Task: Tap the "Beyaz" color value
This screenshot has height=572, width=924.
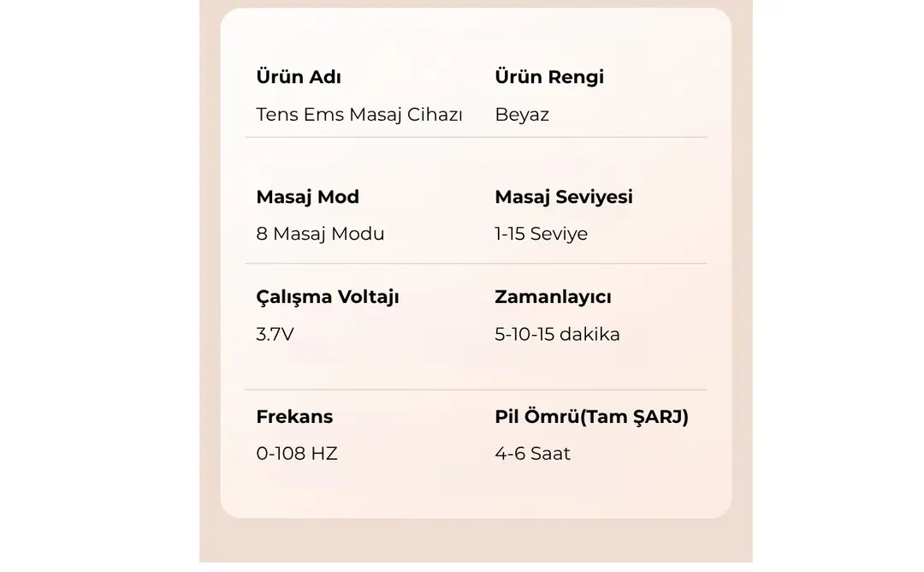Action: (x=522, y=115)
